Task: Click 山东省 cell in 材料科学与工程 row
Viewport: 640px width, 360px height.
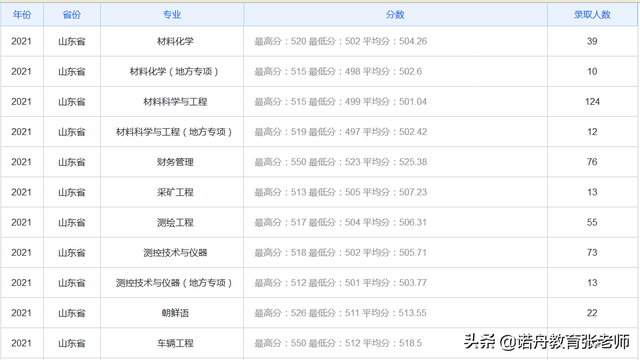Action: pyautogui.click(x=72, y=102)
